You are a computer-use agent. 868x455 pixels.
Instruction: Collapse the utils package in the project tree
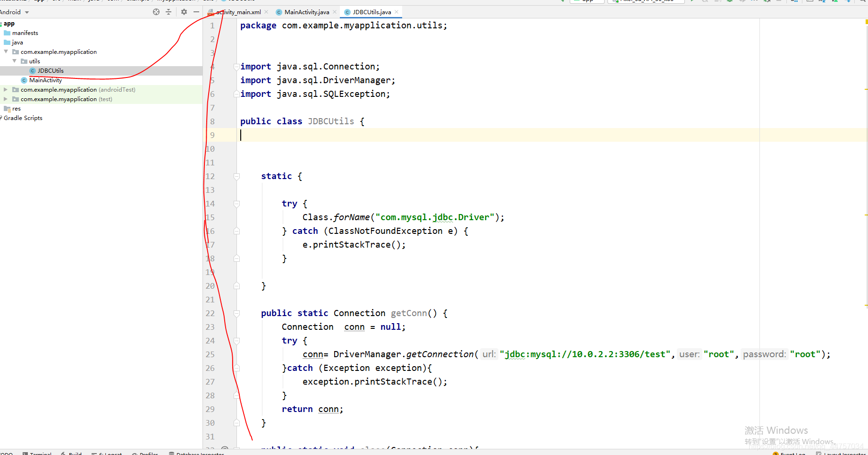(x=14, y=61)
